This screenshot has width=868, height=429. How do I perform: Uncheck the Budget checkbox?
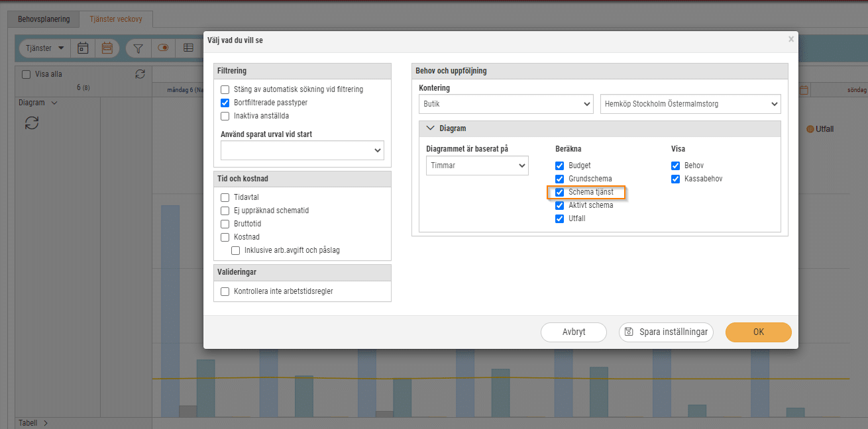click(560, 166)
